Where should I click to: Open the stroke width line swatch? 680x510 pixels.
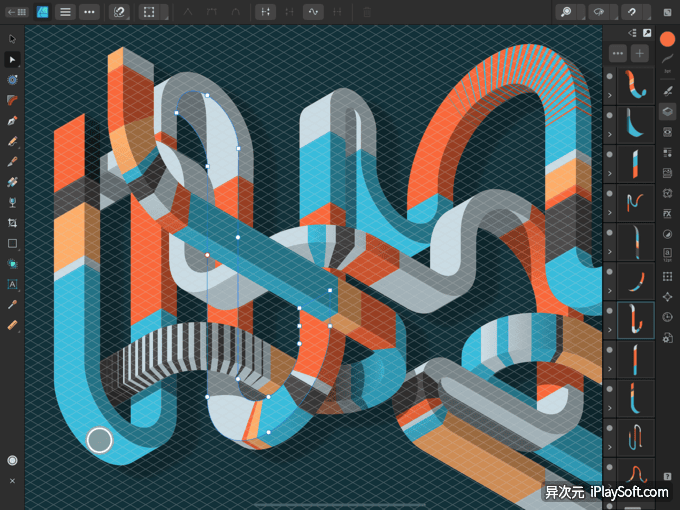[667, 60]
